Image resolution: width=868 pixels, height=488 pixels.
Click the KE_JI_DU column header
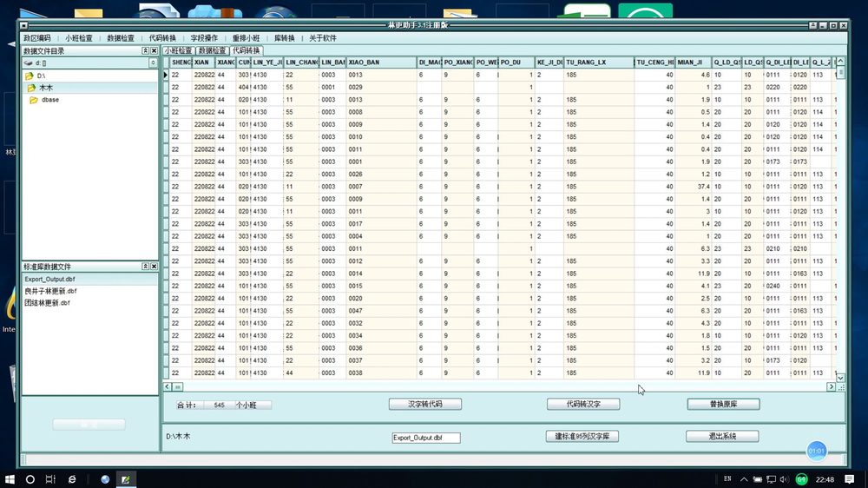click(x=549, y=63)
